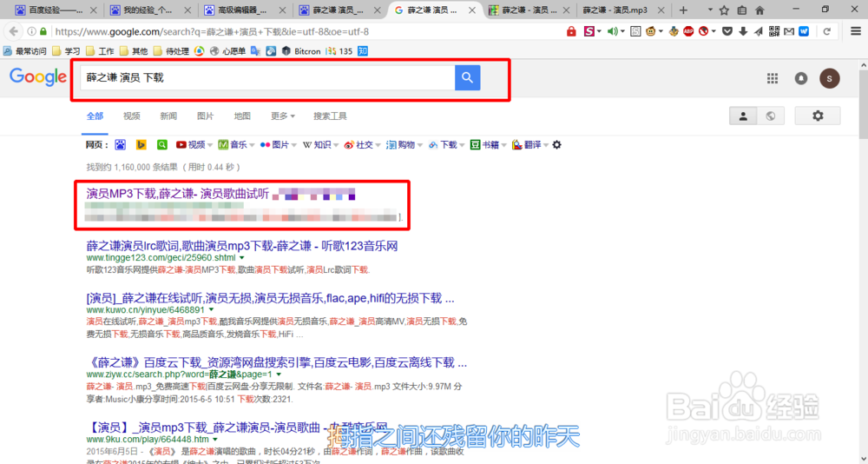Expand the 翻译 dropdown in 网页 row
This screenshot has width=868, height=464.
pyautogui.click(x=546, y=145)
